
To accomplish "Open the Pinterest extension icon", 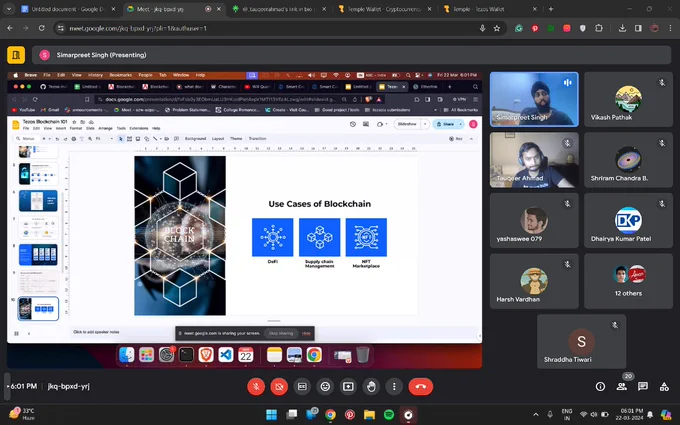I will (x=535, y=28).
